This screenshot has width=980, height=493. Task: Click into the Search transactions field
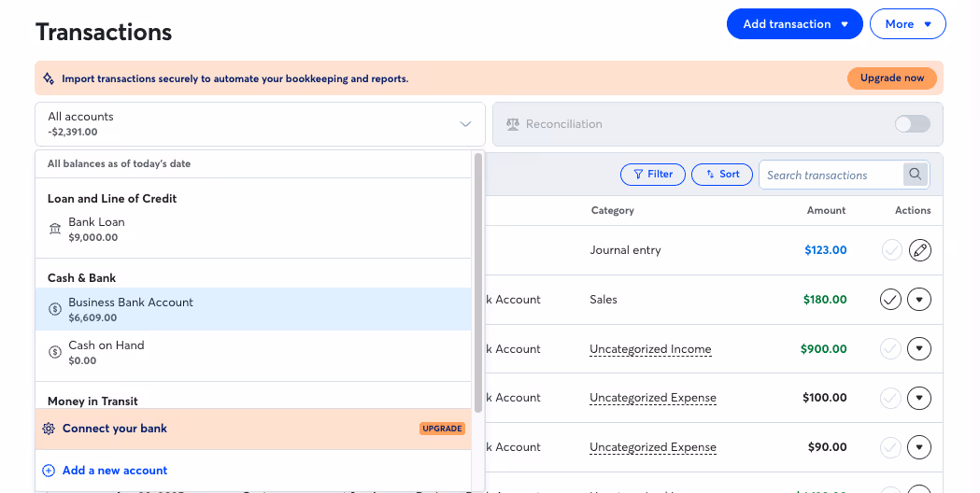click(x=831, y=175)
